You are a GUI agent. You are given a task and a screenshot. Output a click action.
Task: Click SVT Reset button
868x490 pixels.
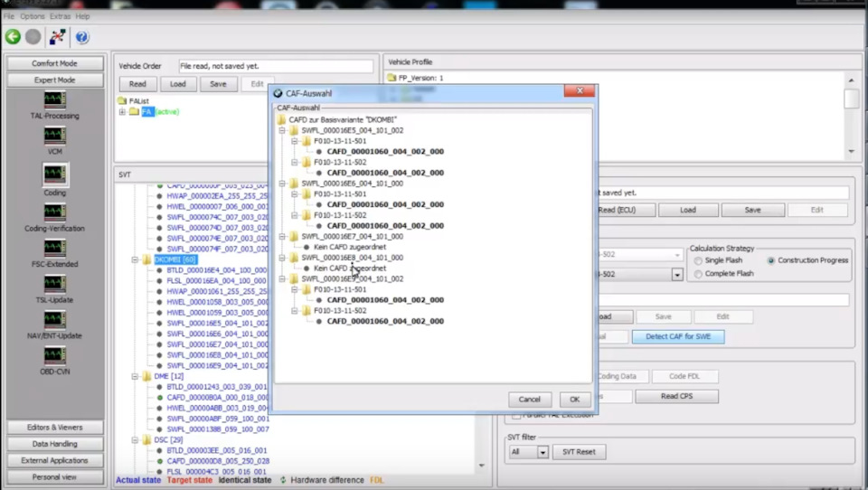[579, 452]
